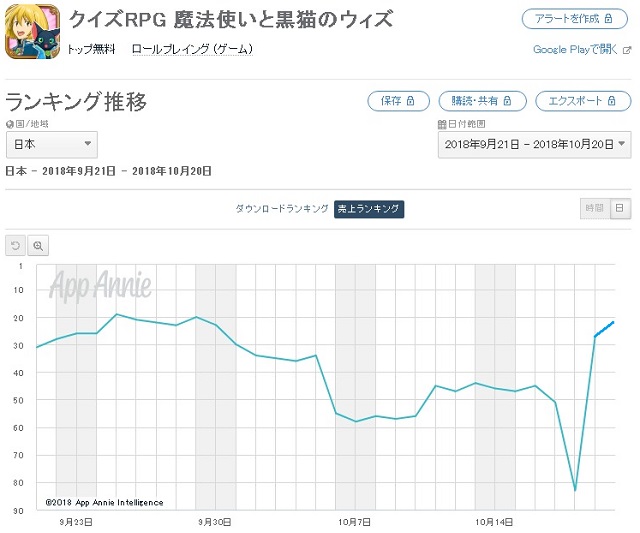
Task: Switch granularity to 時間 (hourly)
Action: [x=594, y=208]
